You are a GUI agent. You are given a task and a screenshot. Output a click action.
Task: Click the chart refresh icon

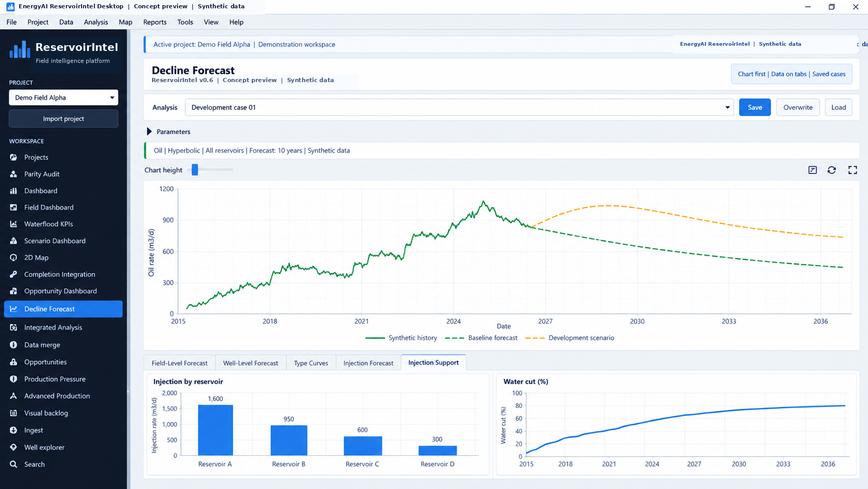pos(832,170)
